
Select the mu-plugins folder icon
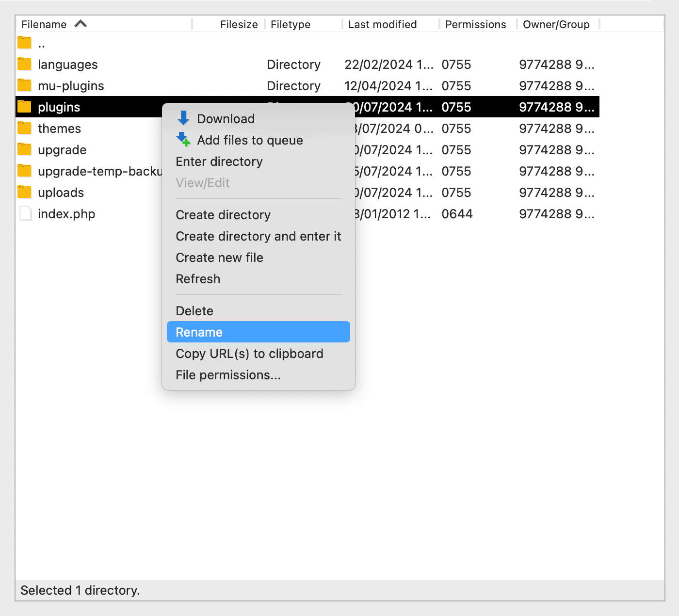24,85
